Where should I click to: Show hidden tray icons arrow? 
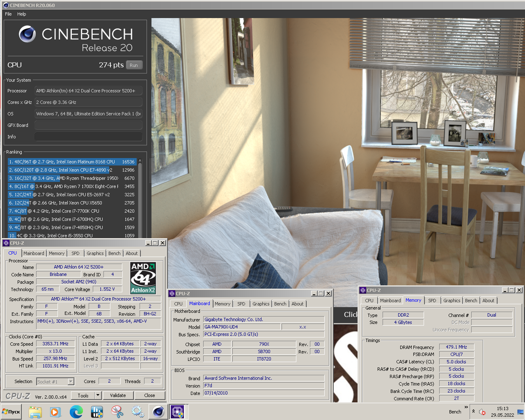click(473, 411)
